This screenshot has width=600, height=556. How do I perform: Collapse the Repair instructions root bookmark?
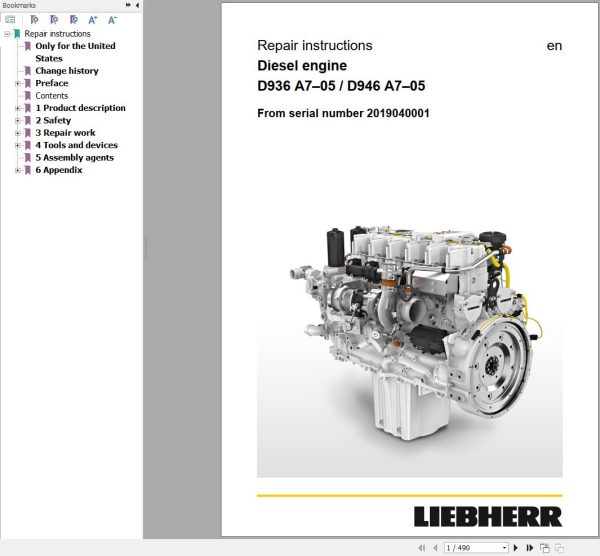(x=7, y=34)
